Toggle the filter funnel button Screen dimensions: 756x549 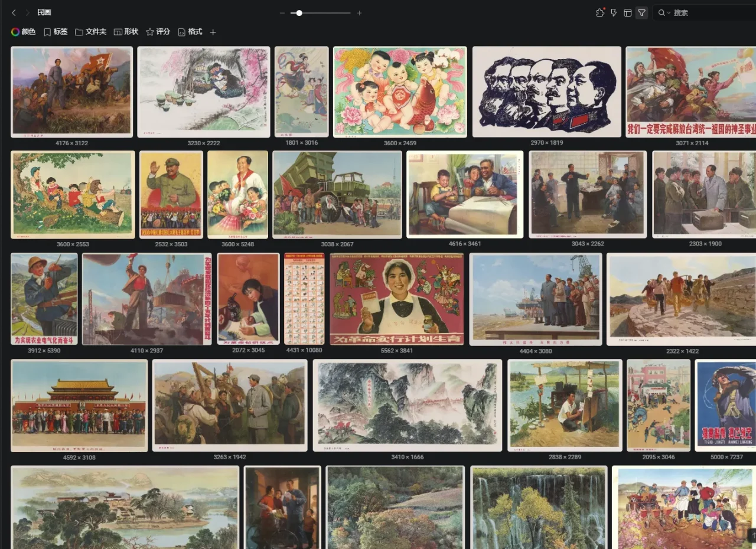click(x=641, y=12)
